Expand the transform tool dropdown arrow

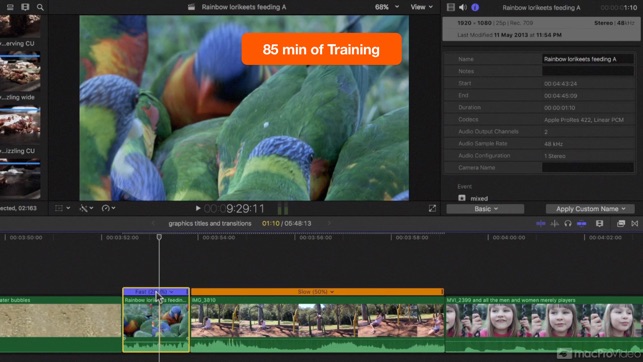point(68,208)
